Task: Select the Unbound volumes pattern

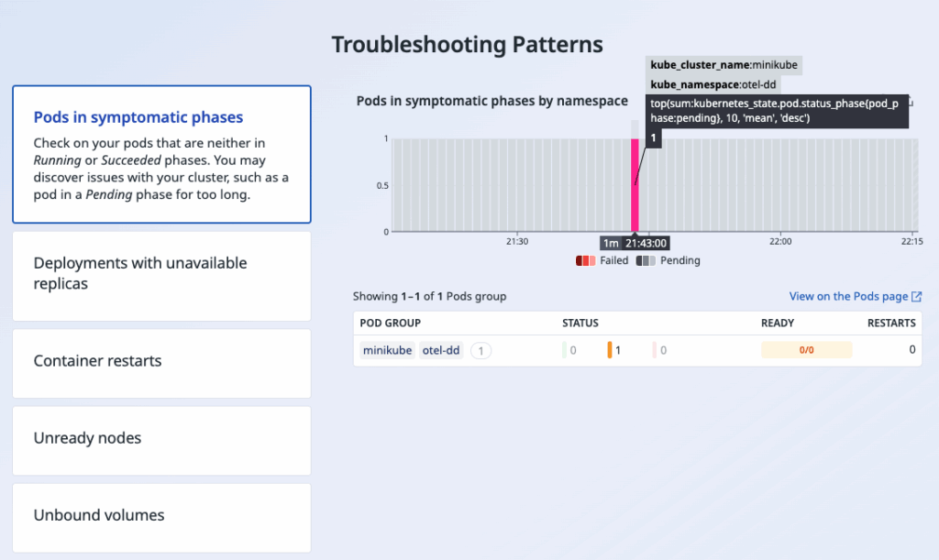Action: tap(161, 516)
